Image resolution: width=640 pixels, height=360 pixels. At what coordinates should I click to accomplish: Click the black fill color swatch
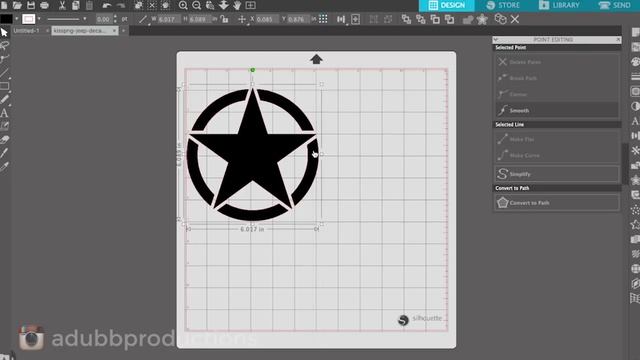(x=6, y=19)
